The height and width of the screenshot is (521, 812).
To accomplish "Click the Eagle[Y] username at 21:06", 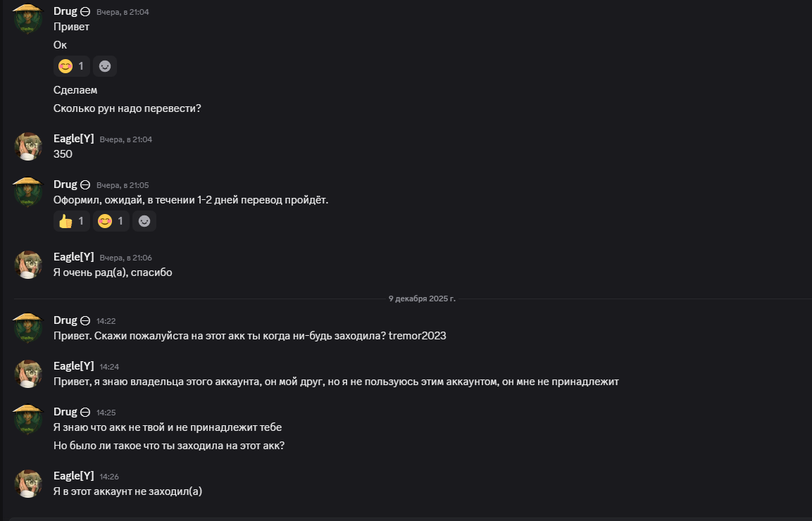I will click(x=74, y=257).
